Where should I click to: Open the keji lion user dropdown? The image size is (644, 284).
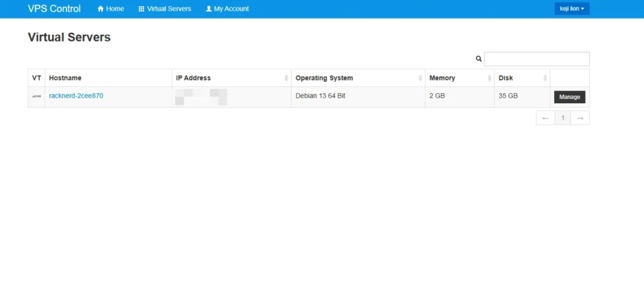click(x=572, y=9)
